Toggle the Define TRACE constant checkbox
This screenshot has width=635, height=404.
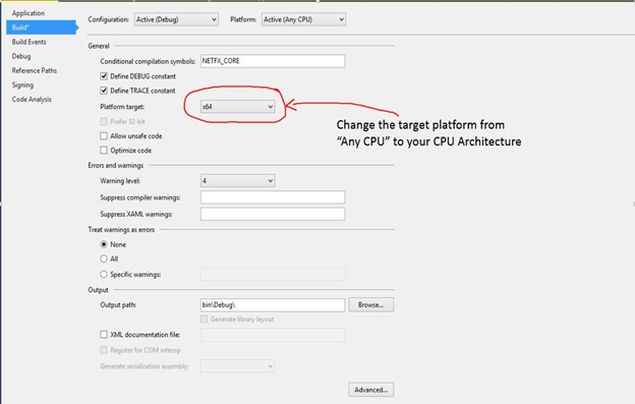(x=104, y=90)
